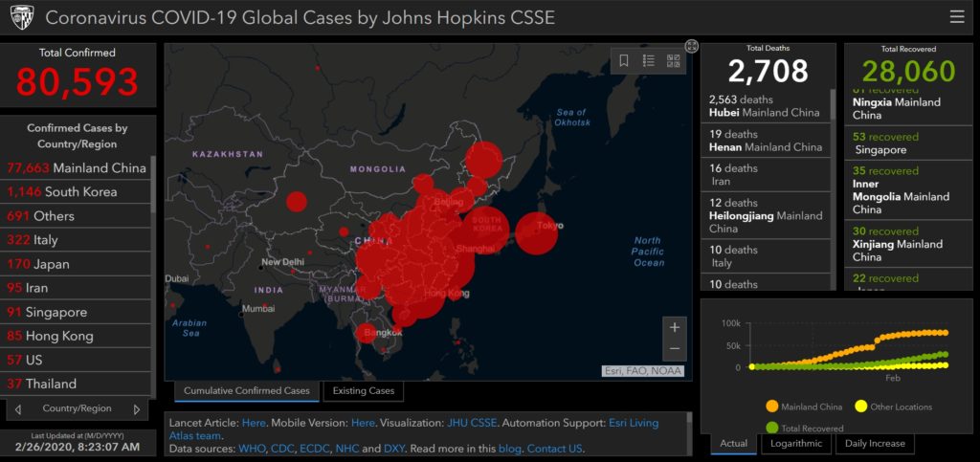Click the Johns Hopkins shield logo
Viewport: 980px width, 462px height.
click(23, 17)
